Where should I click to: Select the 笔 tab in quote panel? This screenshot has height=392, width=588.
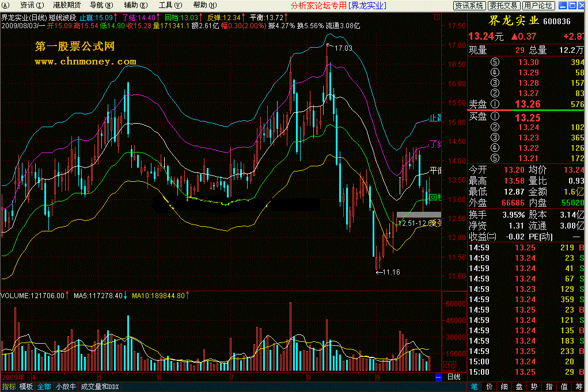[475, 387]
